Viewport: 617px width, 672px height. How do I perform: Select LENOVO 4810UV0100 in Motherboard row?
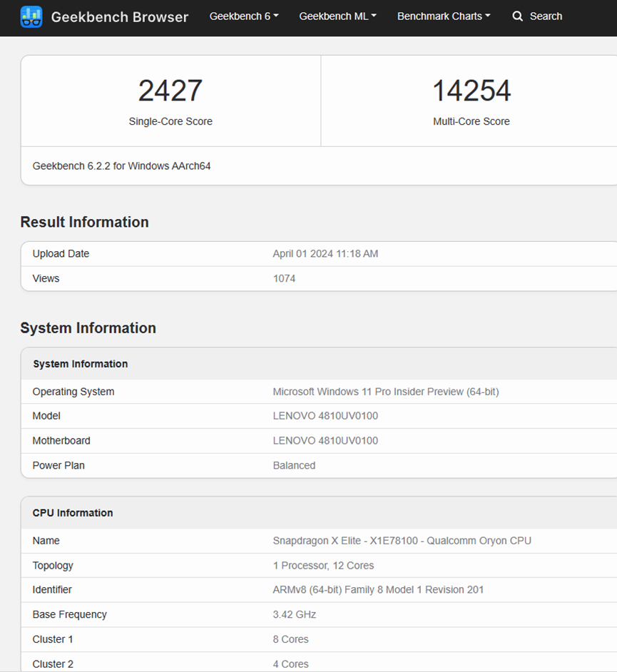click(325, 441)
